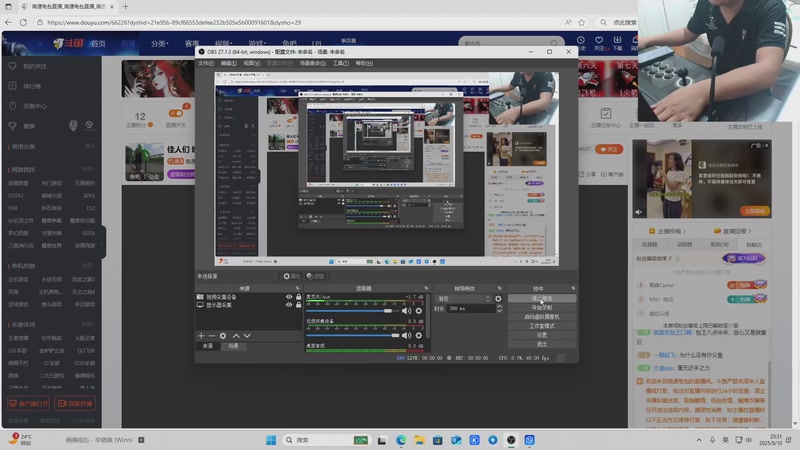This screenshot has height=450, width=800.
Task: Expand 直播回看 section arrow
Action: tap(749, 231)
